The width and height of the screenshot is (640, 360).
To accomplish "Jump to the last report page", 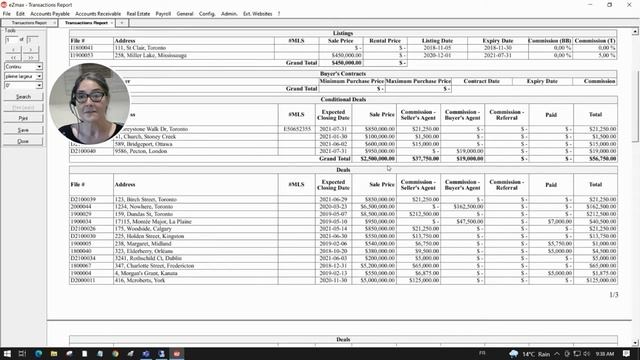I will click(31, 57).
